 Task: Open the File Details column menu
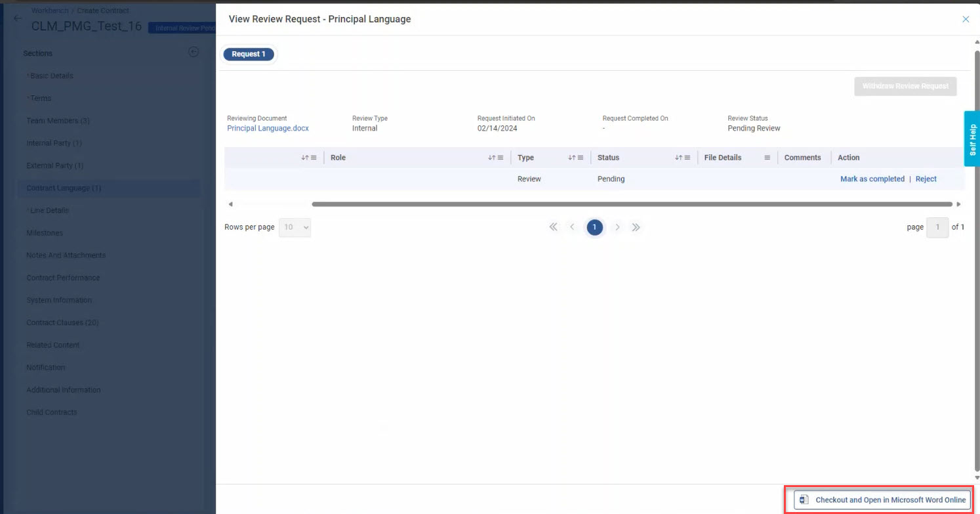767,158
